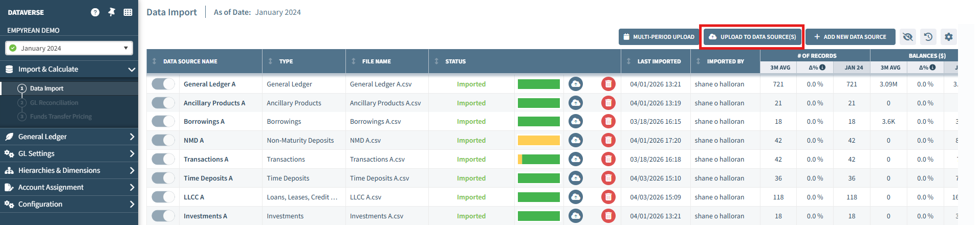Open the apps grid icon
This screenshot has width=980, height=225.
click(128, 12)
